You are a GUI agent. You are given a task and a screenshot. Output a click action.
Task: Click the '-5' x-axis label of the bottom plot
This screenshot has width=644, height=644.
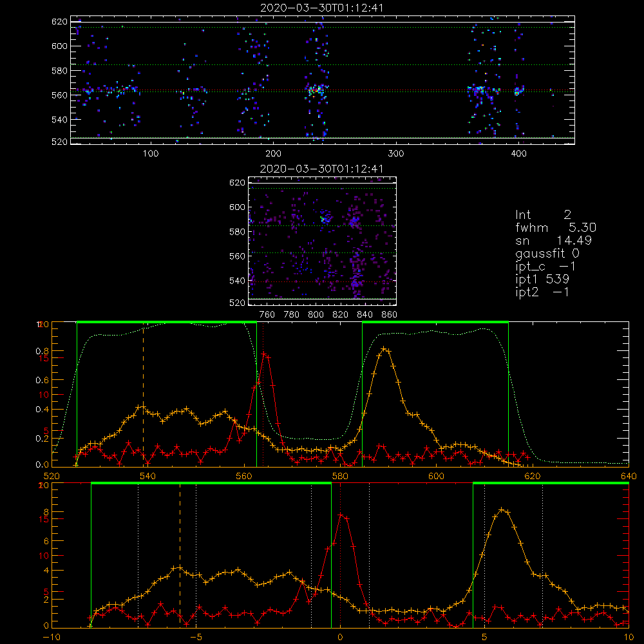pos(196,637)
